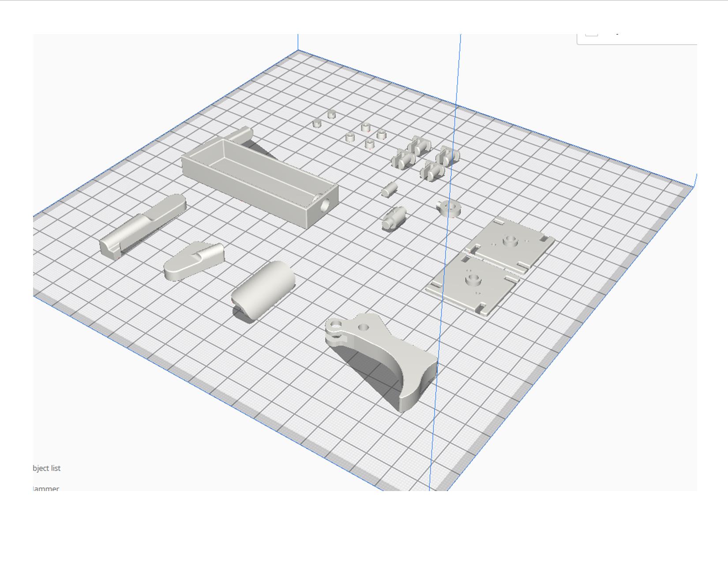This screenshot has width=728, height=563.
Task: Select the wedge-shaped model with a notch
Action: 194,261
